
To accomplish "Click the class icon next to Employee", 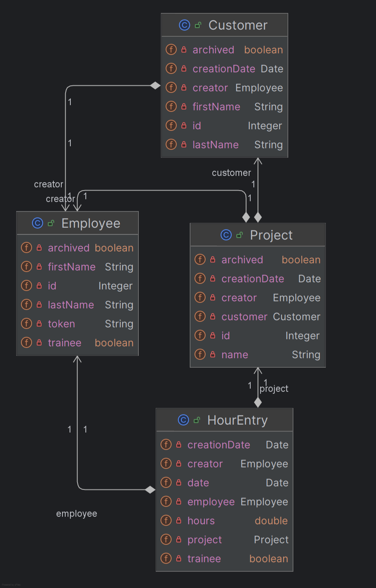I will 37,223.
